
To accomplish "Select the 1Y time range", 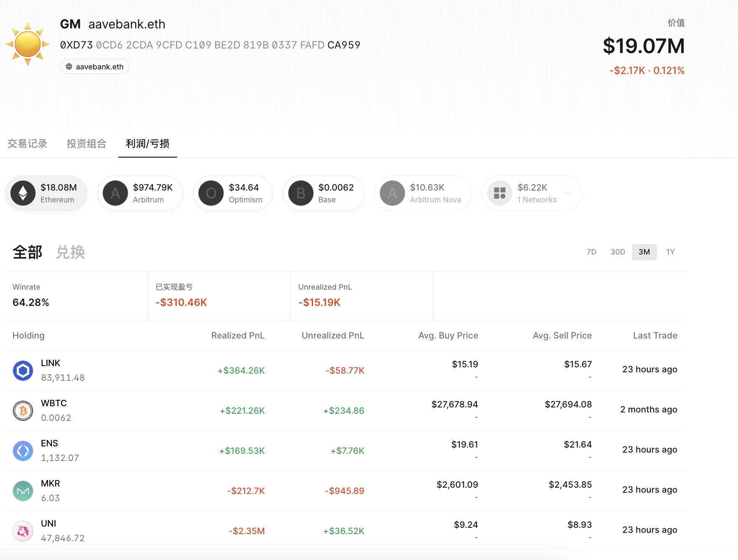I will (x=670, y=252).
